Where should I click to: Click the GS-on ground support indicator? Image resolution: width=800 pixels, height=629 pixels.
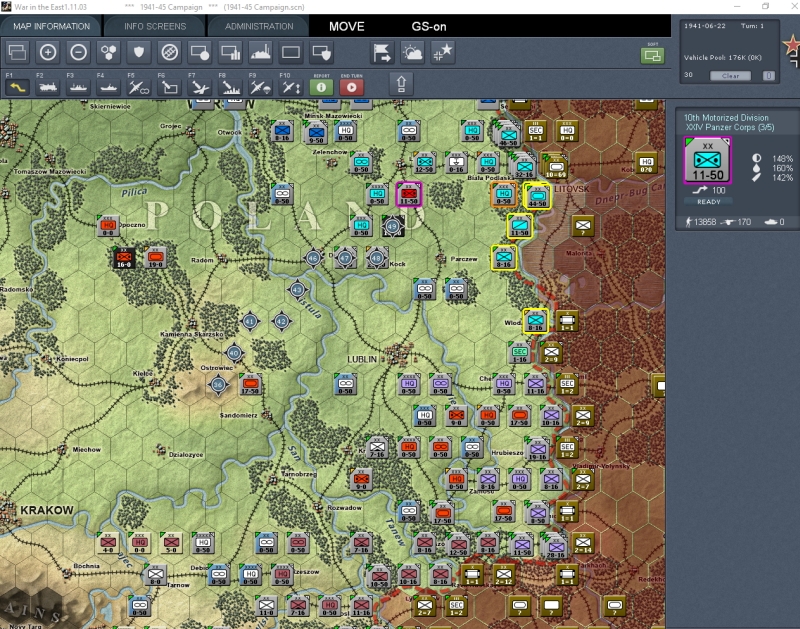[x=429, y=27]
